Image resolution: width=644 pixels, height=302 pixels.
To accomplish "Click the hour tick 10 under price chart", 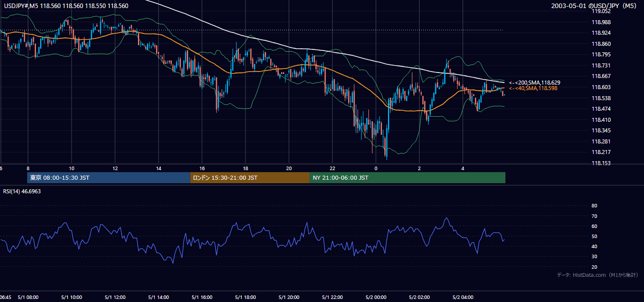I will (72, 169).
